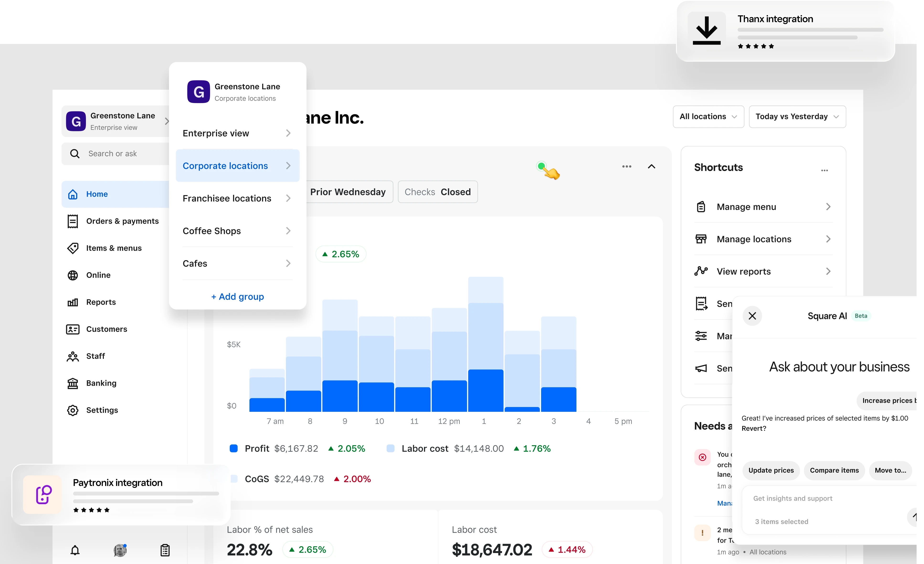This screenshot has width=924, height=564.
Task: Click the blue Profit legend swatch
Action: coord(234,448)
